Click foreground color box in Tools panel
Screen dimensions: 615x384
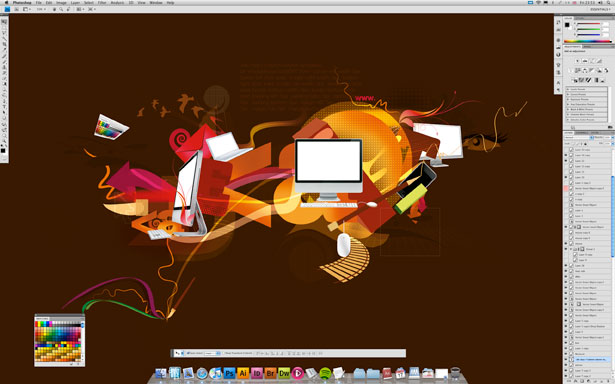3,150
